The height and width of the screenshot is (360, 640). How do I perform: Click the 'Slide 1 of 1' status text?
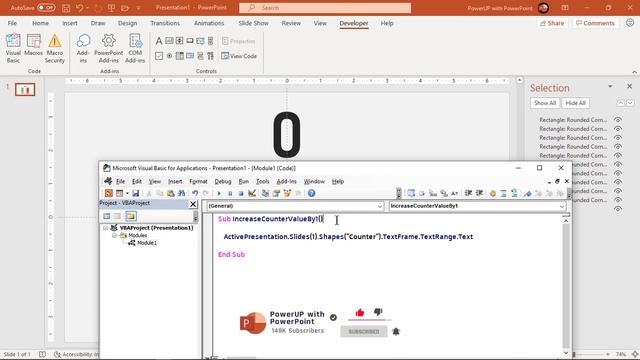[x=17, y=354]
